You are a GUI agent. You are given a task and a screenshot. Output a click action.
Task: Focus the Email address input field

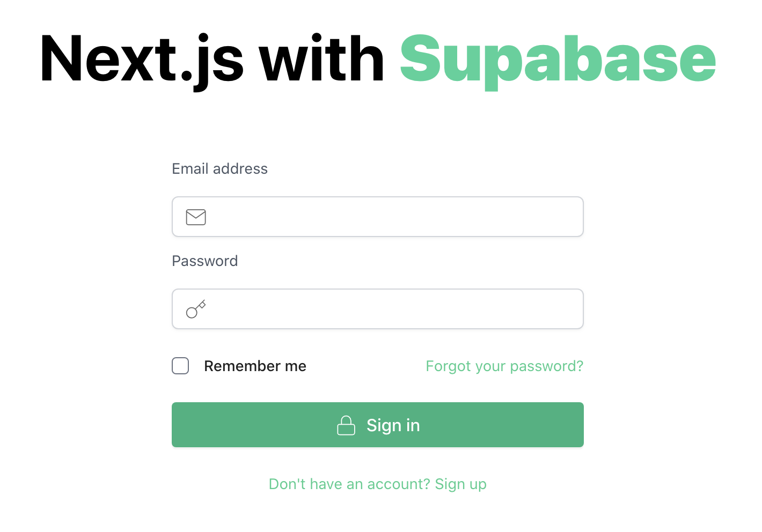click(378, 217)
